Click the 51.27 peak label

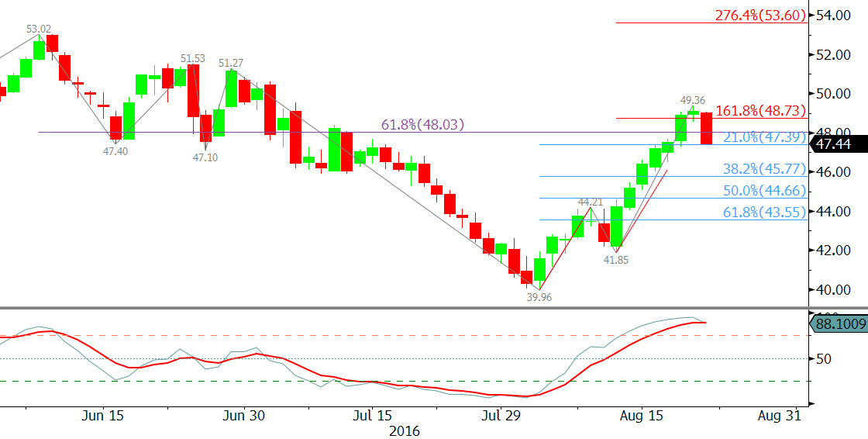click(x=231, y=63)
